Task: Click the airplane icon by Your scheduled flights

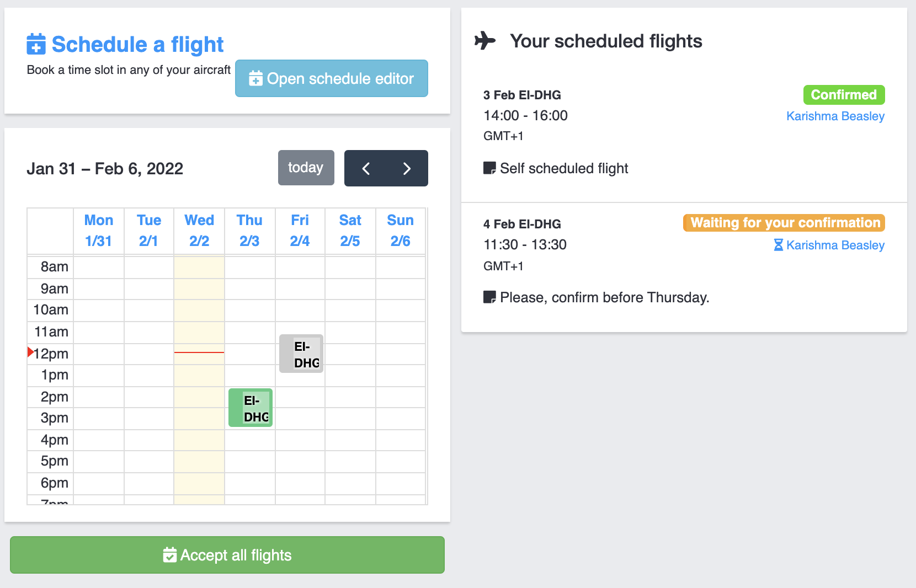Action: coord(485,41)
